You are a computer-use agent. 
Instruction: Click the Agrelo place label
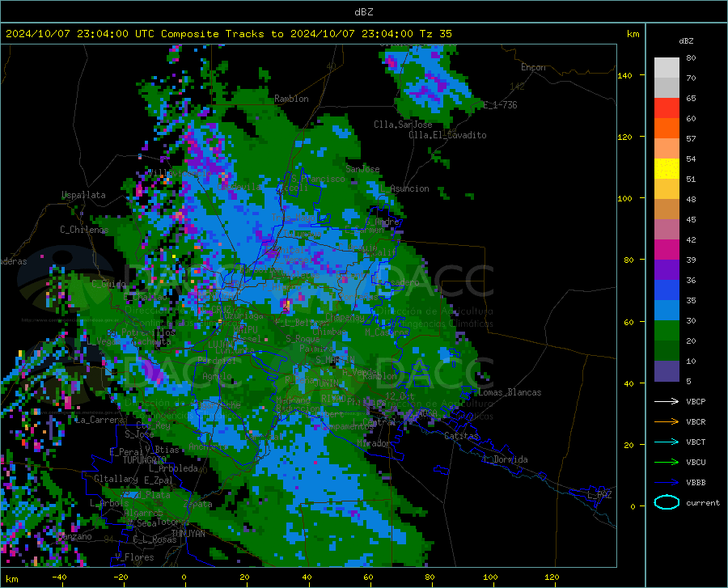click(217, 376)
